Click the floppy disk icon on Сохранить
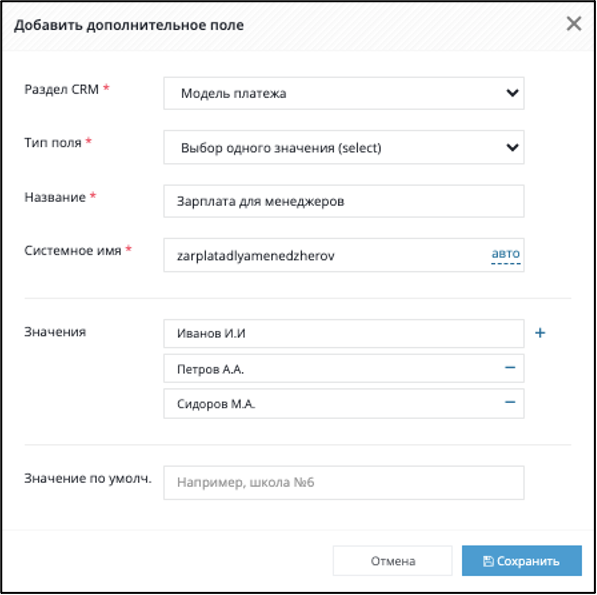Screen dimensions: 597x595 click(488, 561)
